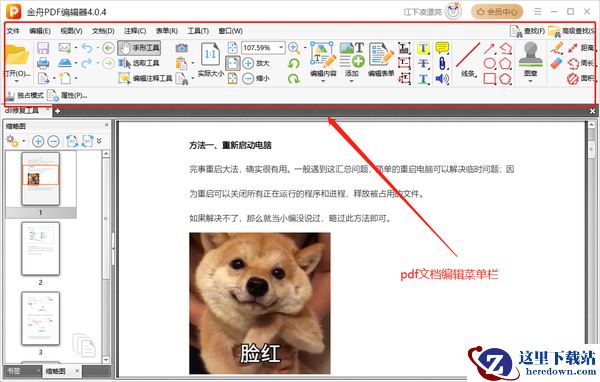Click the thumbnail panel vertical scrollbar
This screenshot has width=600, height=382.
click(x=106, y=256)
